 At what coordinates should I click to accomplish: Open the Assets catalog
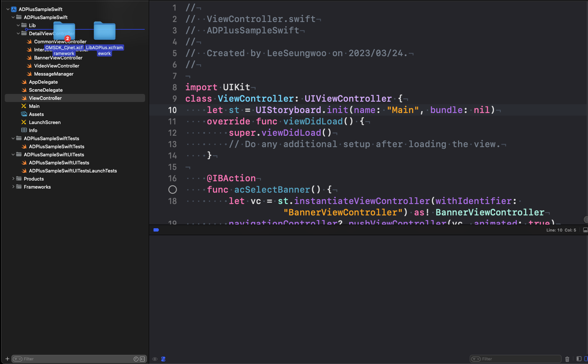[x=36, y=114]
